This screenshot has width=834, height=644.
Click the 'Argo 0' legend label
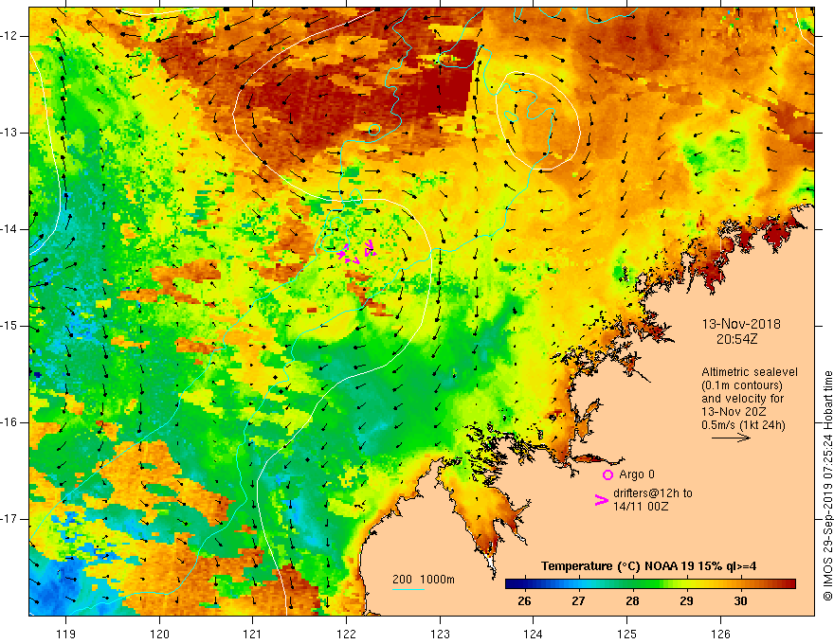point(637,474)
